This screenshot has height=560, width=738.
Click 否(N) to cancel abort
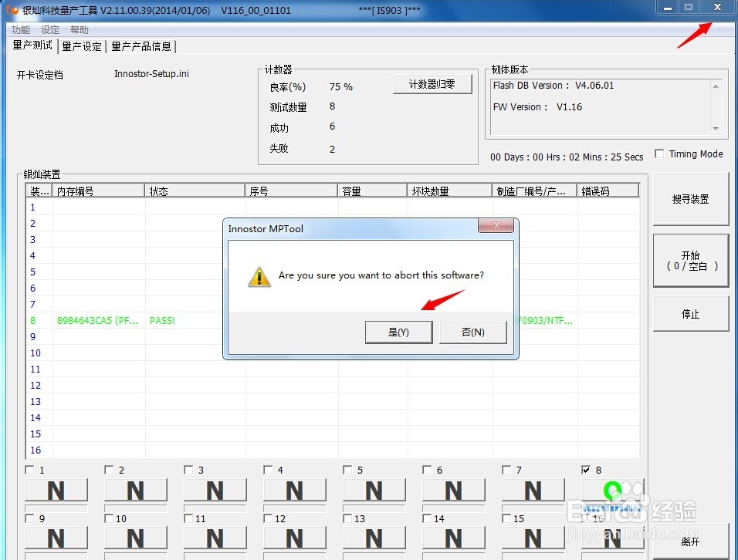473,332
